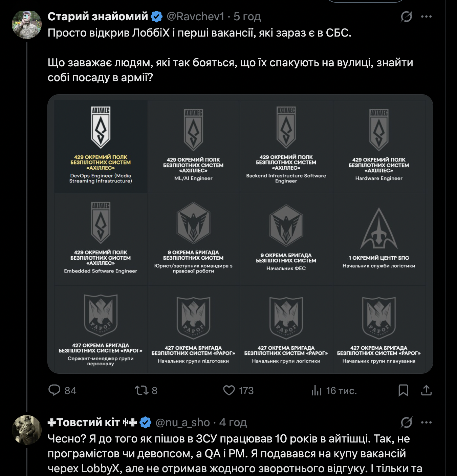
Task: Reply to Старий знайомий's post
Action: [x=55, y=390]
